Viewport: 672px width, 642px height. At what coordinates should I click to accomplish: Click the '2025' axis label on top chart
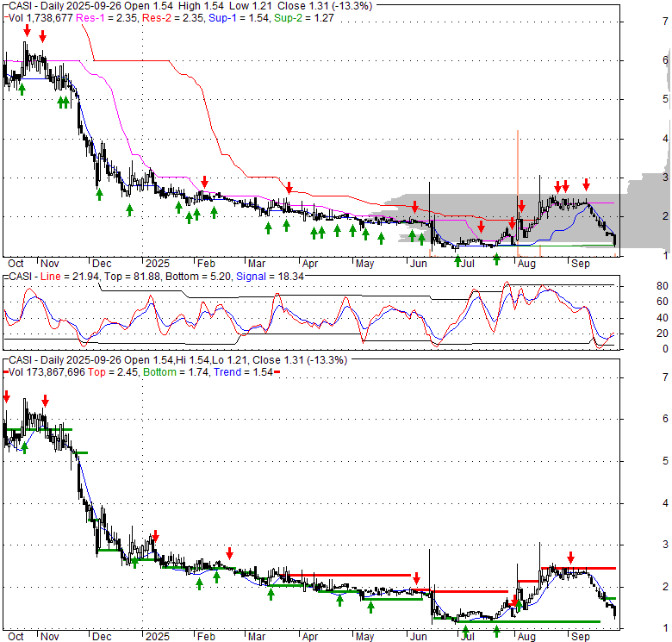(158, 264)
